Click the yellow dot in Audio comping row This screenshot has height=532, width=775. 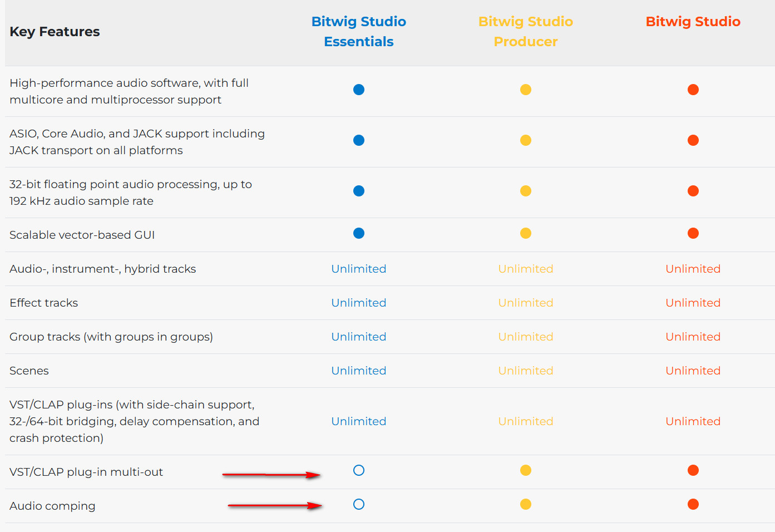(526, 504)
